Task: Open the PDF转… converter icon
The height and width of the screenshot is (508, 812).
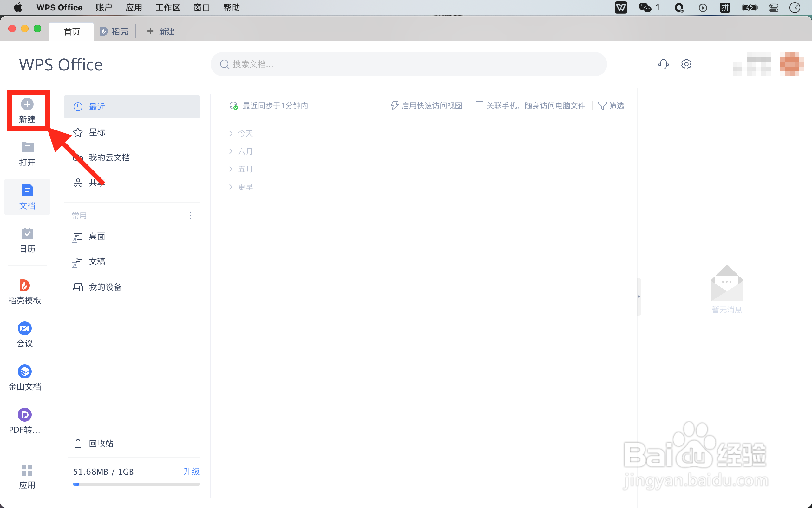Action: click(24, 415)
